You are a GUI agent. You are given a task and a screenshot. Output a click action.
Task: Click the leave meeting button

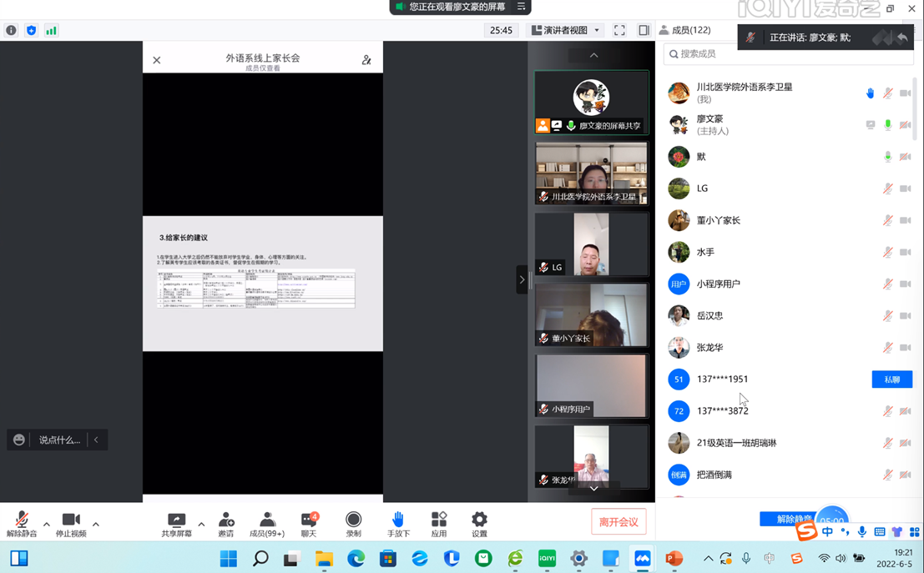coord(619,522)
